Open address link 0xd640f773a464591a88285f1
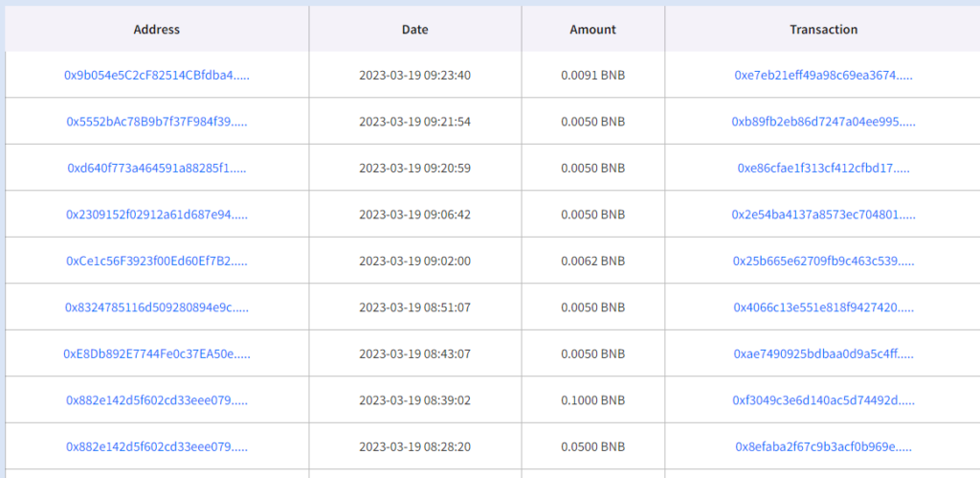 point(157,168)
